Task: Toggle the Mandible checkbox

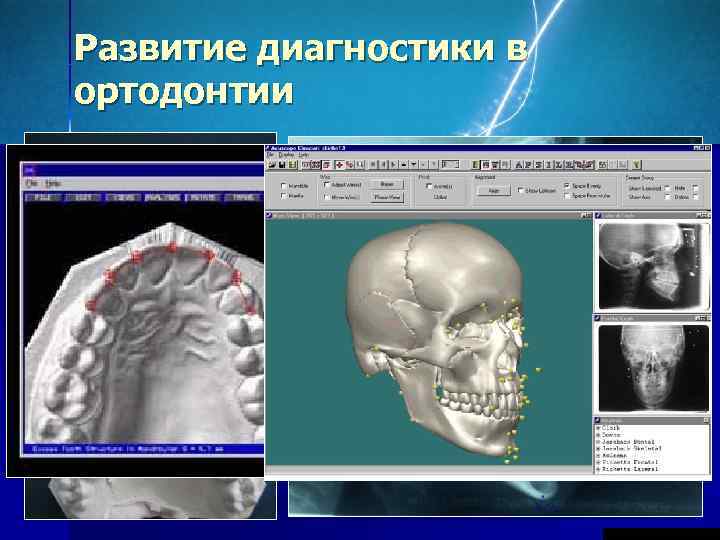Action: pos(284,186)
